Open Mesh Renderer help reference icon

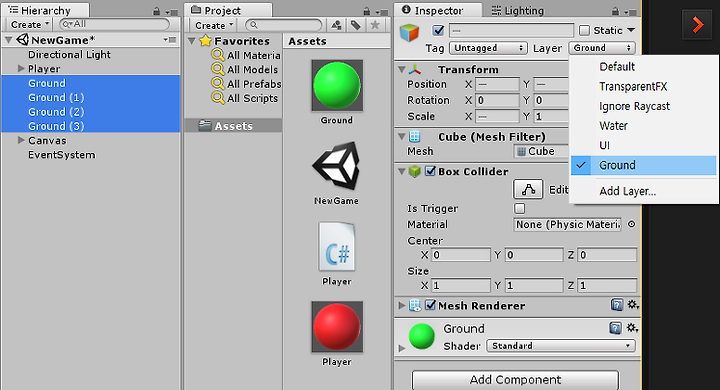coord(616,304)
